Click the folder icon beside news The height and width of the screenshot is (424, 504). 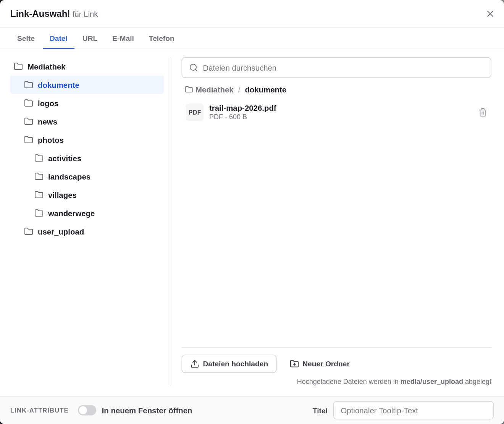point(29,121)
